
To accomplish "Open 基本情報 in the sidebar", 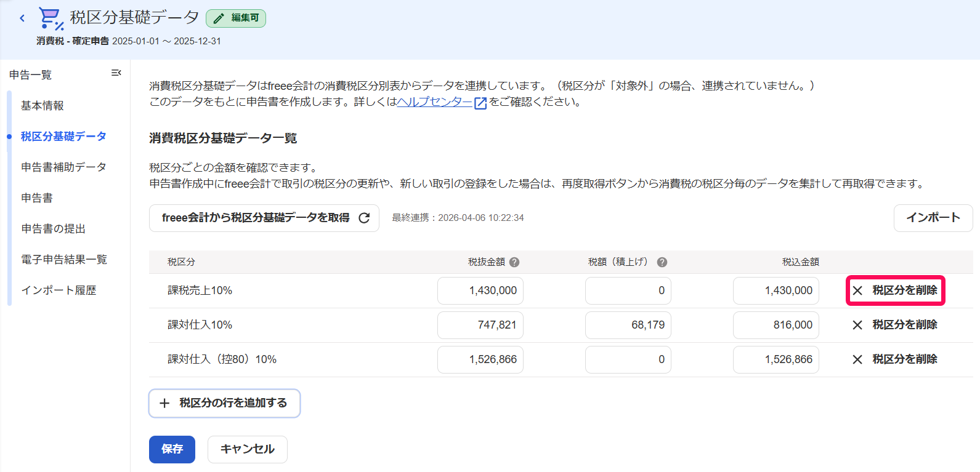I will (x=43, y=106).
